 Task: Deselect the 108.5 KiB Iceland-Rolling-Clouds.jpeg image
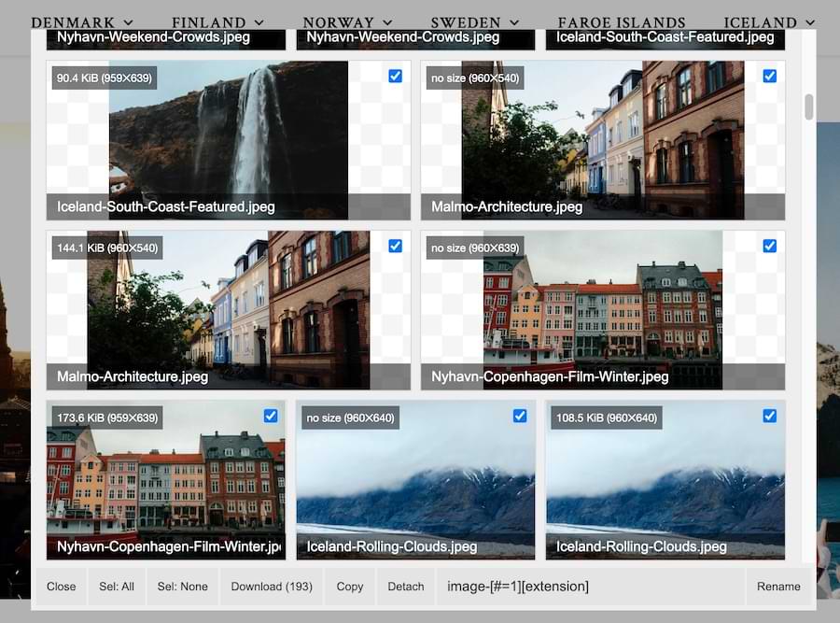click(x=769, y=416)
